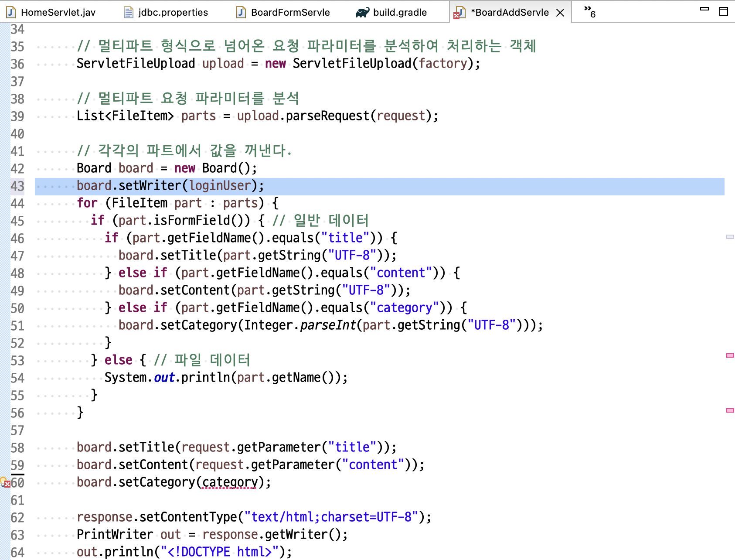Click the Java file icon on HomeServlet tab
This screenshot has height=560, width=735.
point(11,12)
